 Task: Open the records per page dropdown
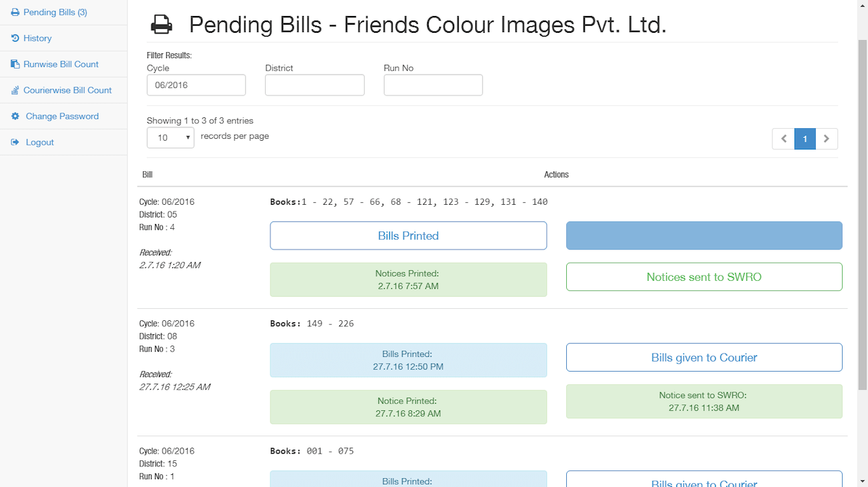click(x=170, y=137)
